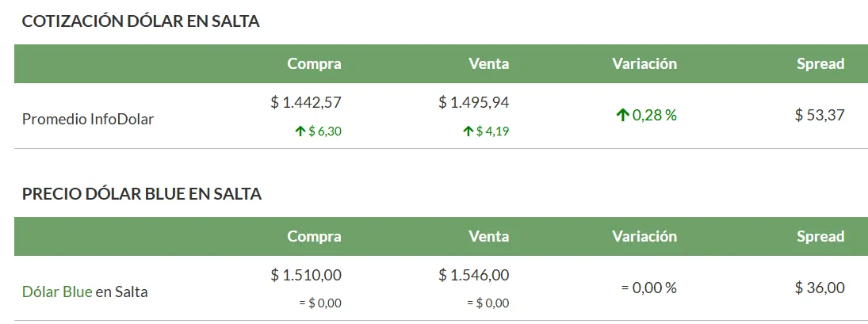868x324 pixels.
Task: Select the Compra header in the Cotización table
Action: tap(314, 63)
